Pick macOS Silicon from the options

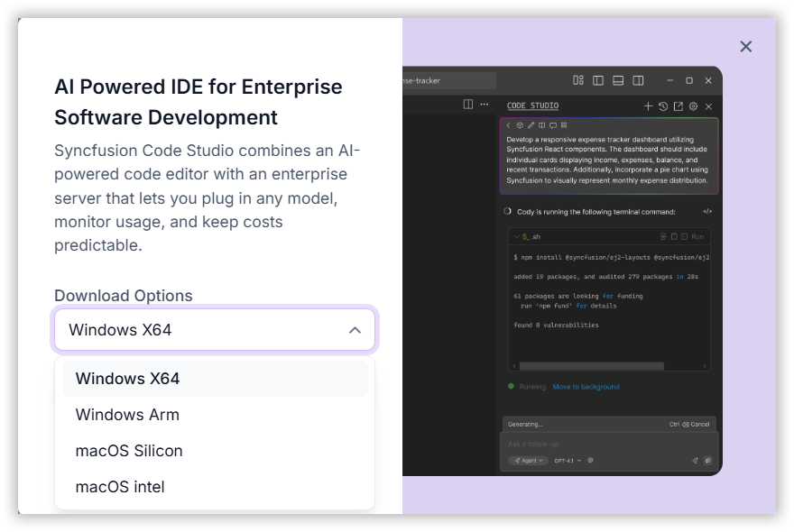click(129, 451)
